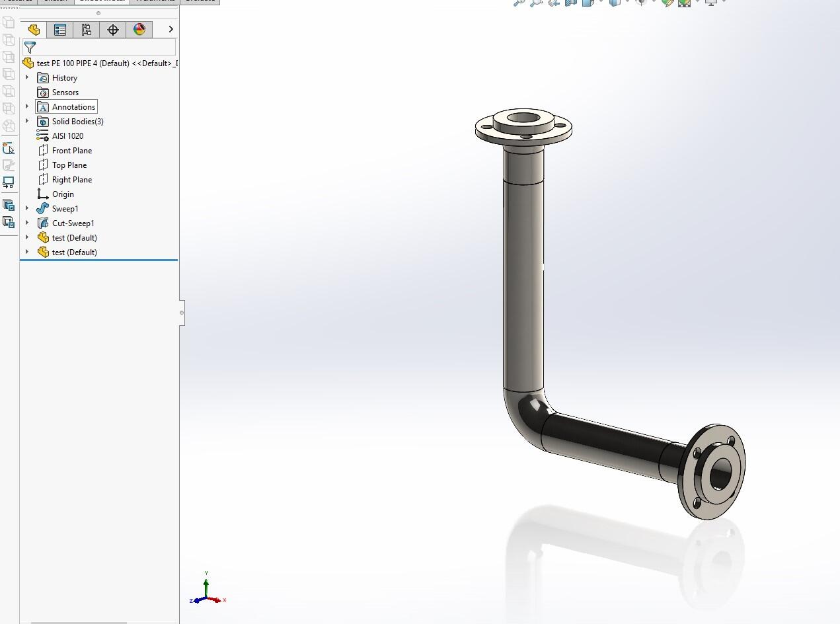Show more manager tabs with chevron arrow
The width and height of the screenshot is (840, 624).
(171, 29)
